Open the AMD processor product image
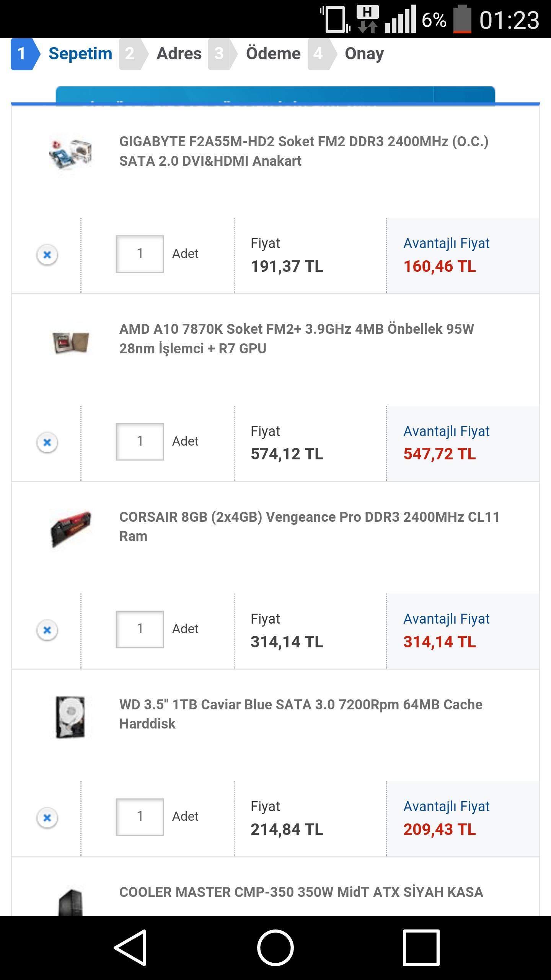The width and height of the screenshot is (551, 980). tap(71, 342)
